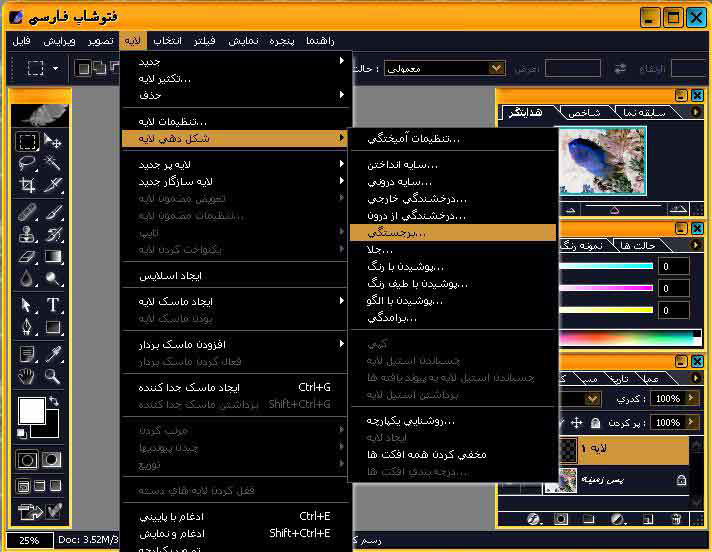Screen dimensions: 712x552
Task: Select the Healing Brush tool
Action: click(27, 212)
